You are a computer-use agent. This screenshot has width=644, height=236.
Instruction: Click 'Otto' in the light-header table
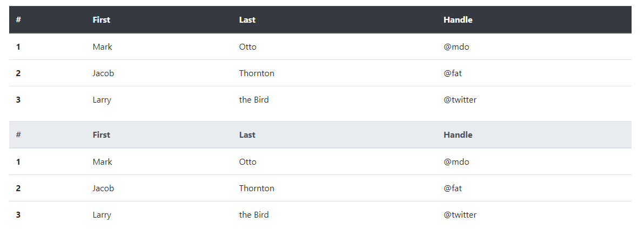click(x=247, y=162)
